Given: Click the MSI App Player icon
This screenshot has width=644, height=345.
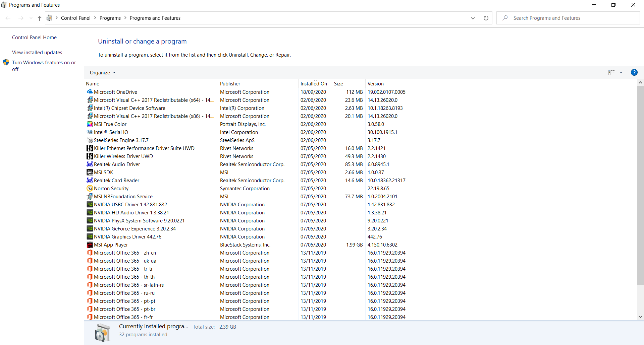Looking at the screenshot, I should pyautogui.click(x=90, y=245).
